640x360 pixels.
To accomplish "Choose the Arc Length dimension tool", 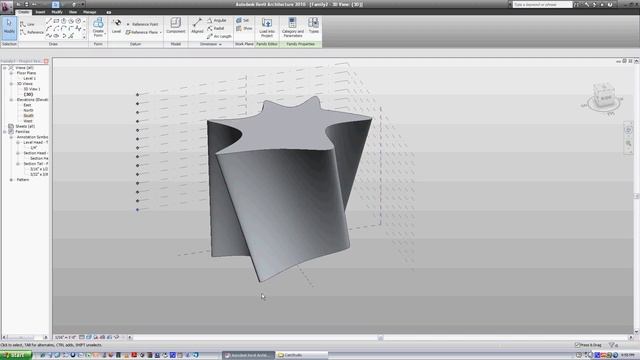I will 219,36.
